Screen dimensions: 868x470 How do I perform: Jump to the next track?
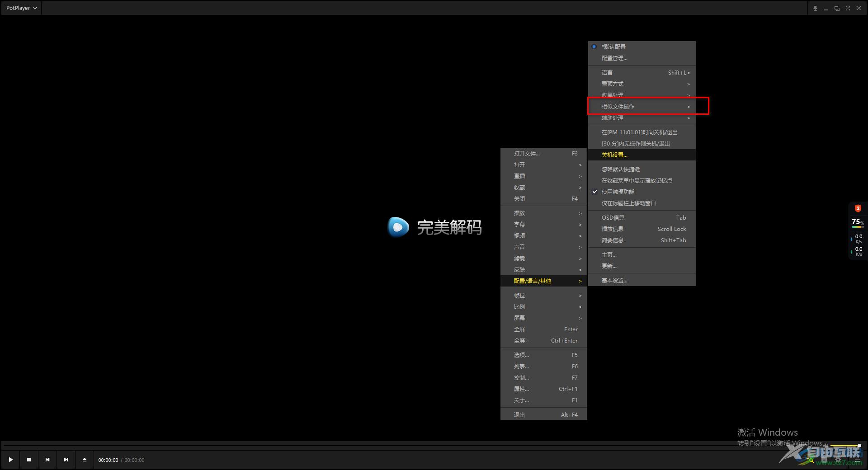[x=66, y=460]
